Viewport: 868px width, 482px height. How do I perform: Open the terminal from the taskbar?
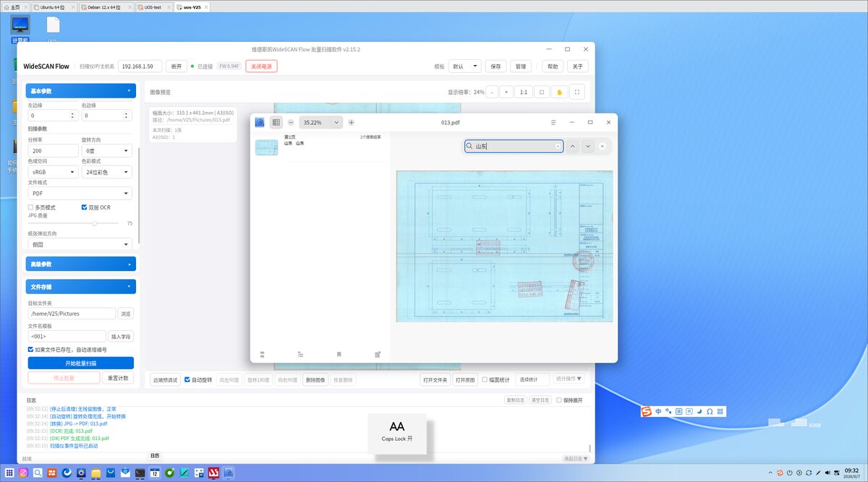click(x=140, y=473)
